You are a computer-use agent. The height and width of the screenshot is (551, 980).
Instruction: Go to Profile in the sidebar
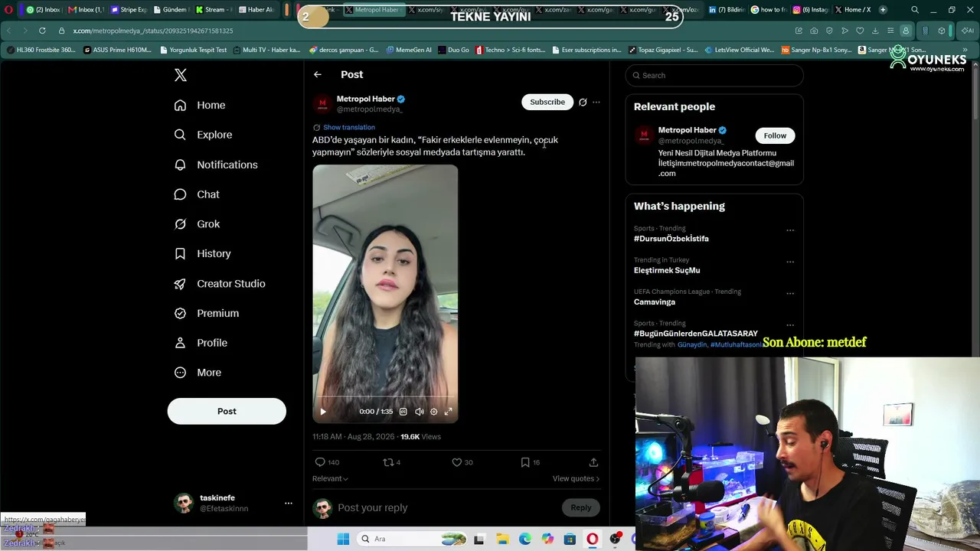point(201,343)
